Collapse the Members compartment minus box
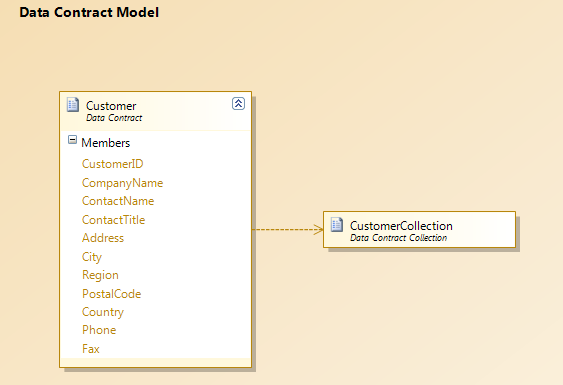The image size is (563, 385). pos(72,140)
